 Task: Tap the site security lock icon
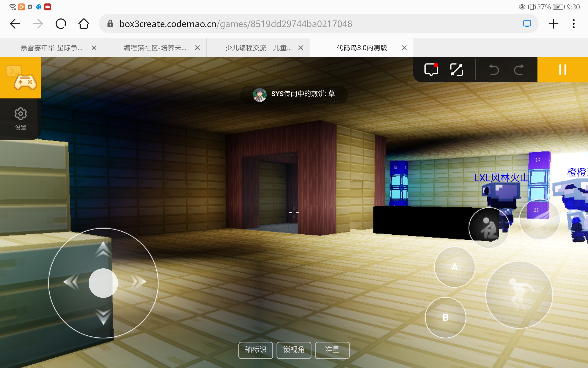point(110,24)
